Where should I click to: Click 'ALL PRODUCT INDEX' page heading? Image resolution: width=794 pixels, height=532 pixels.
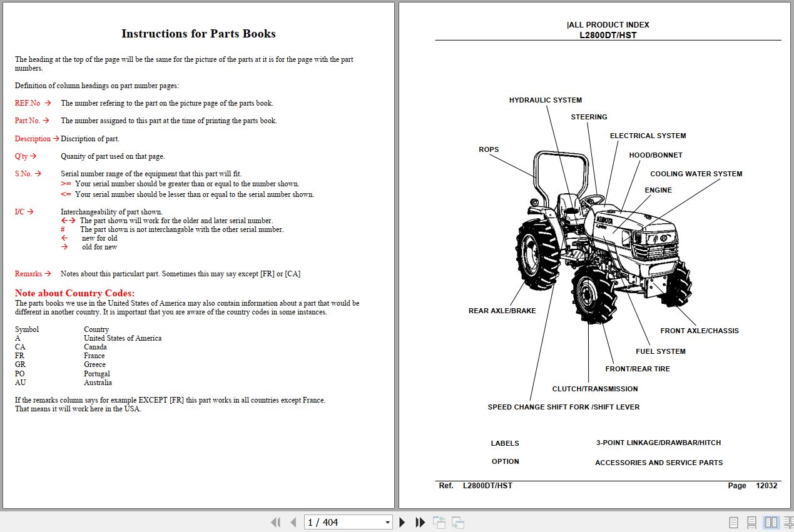coord(608,25)
